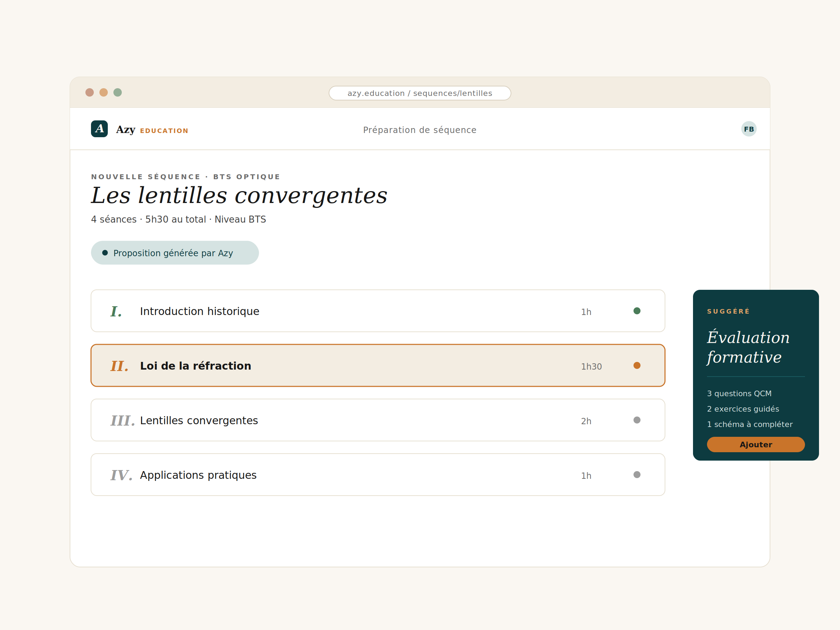840x630 pixels.
Task: Click the 2 exercices guidés line
Action: coord(743,409)
